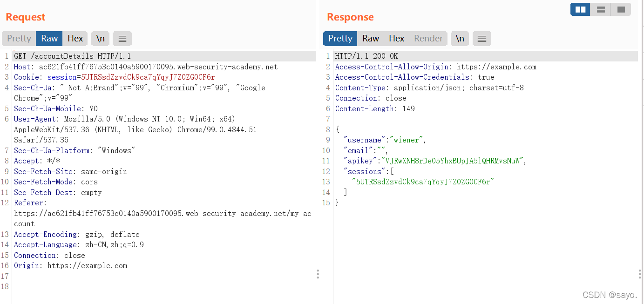Click the 'Origin: https://example.com' request header
Viewport: 644px width, 304px height.
tap(70, 266)
